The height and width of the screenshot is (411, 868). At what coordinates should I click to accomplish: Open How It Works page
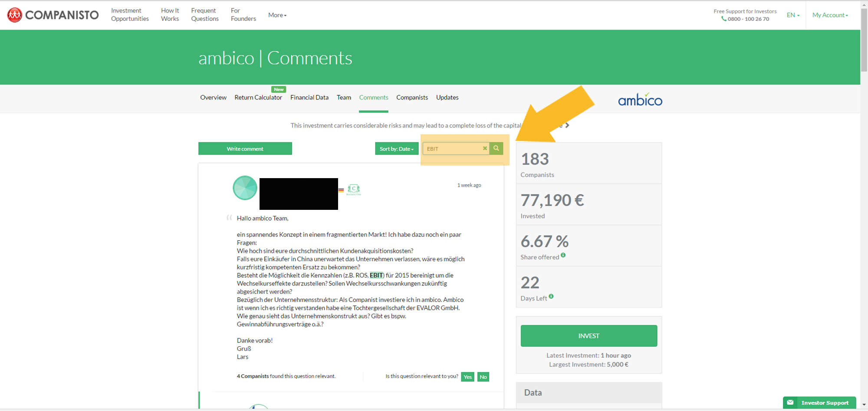point(170,15)
